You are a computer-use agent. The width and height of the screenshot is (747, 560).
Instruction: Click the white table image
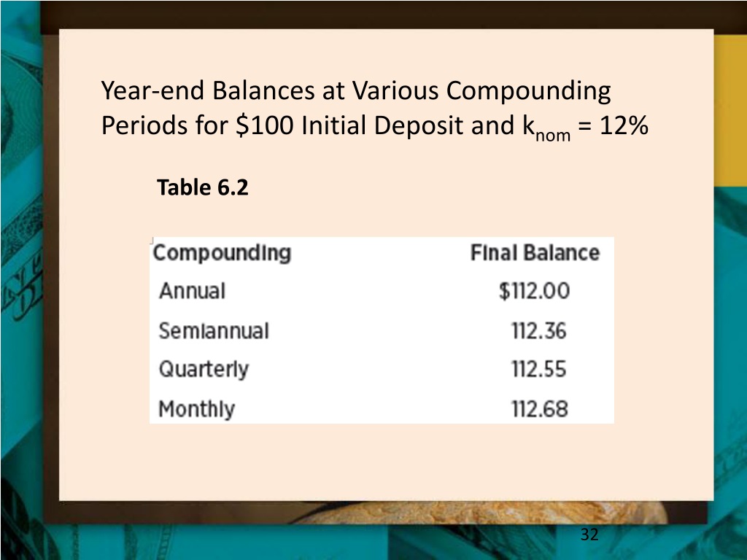click(382, 330)
